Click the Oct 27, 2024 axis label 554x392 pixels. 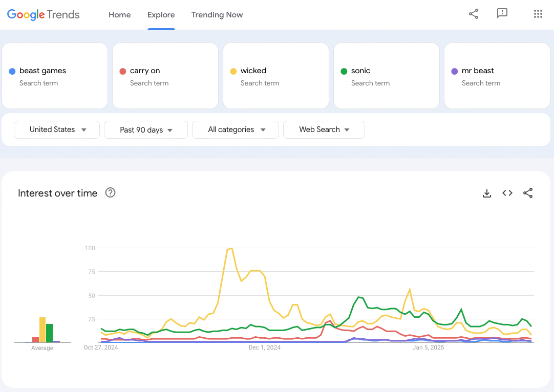coord(101,347)
